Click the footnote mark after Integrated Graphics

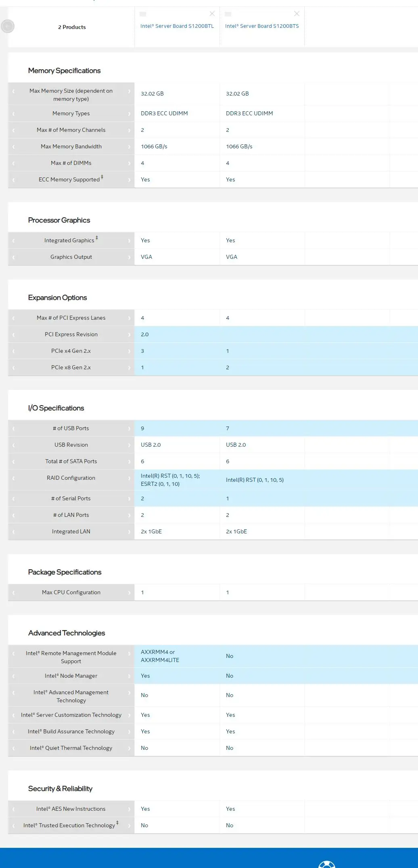click(96, 238)
